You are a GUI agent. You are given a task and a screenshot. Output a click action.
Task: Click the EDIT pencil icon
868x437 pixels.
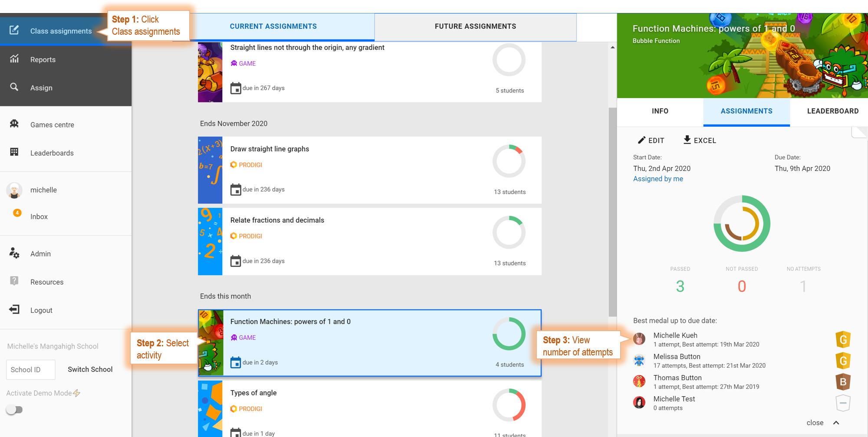pyautogui.click(x=641, y=140)
